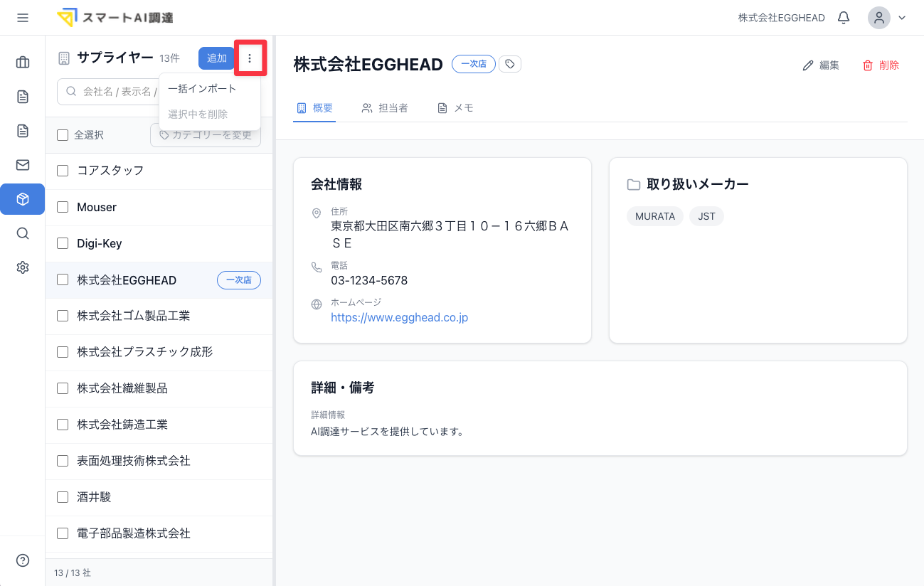
Task: Click 株式会社EGGHEAD in the top bar
Action: click(782, 18)
